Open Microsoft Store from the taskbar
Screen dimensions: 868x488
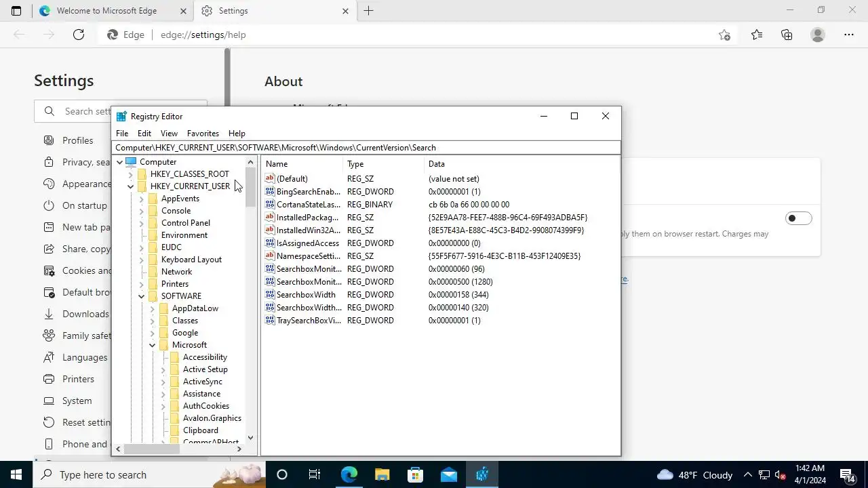tap(415, 474)
